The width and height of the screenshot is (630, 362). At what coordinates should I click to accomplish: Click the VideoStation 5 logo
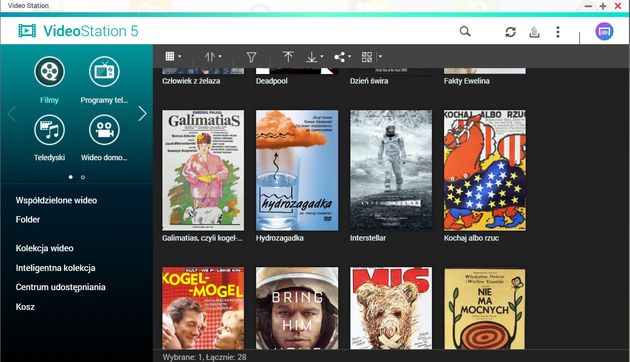click(78, 31)
